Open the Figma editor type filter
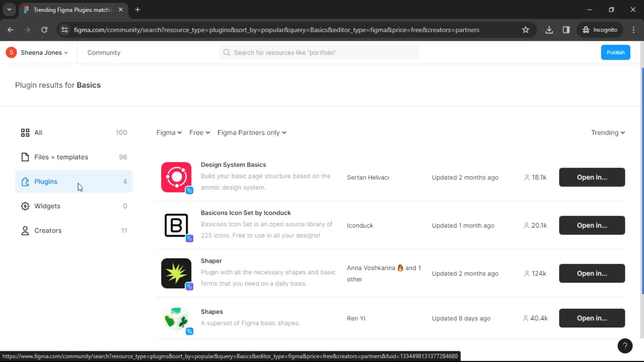The height and width of the screenshot is (362, 644). pos(169,133)
